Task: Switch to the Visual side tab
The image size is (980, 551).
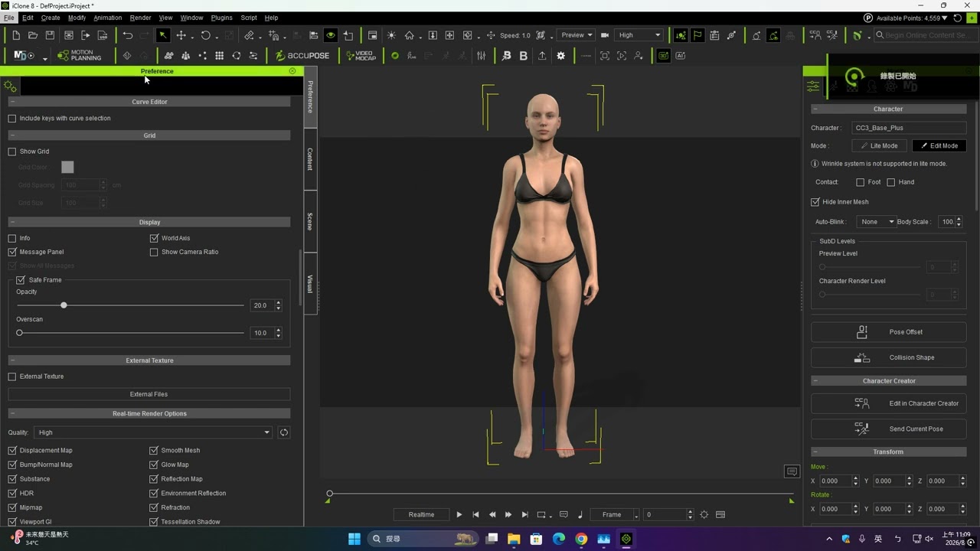Action: click(310, 283)
